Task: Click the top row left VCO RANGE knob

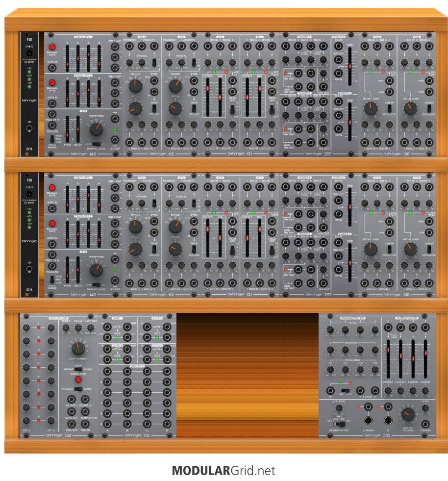Action: click(135, 86)
